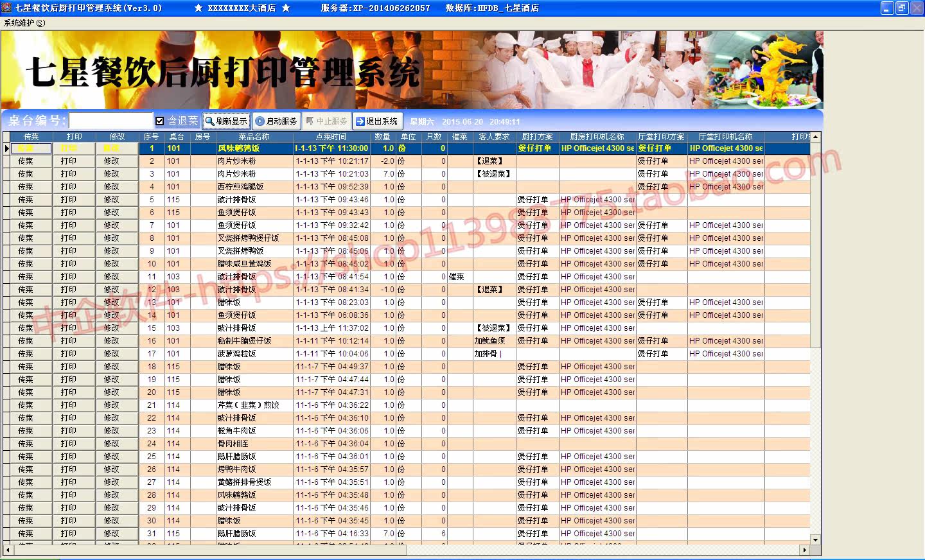Click the horizontal scrollbar thumb
The image size is (925, 560).
tap(209, 550)
